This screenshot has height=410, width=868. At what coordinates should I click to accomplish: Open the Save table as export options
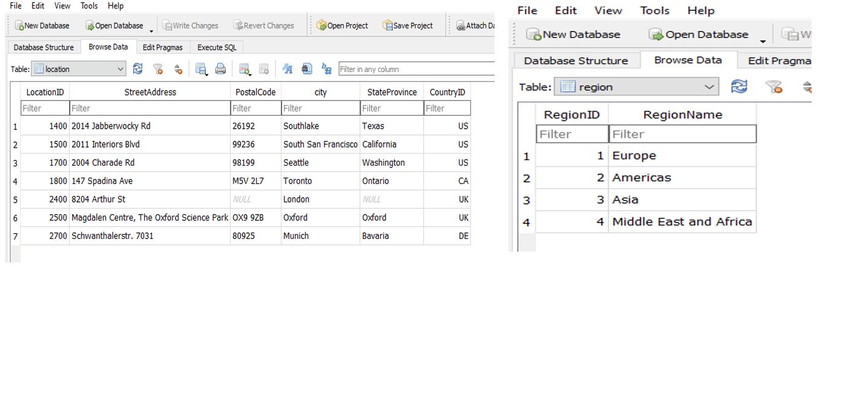point(200,69)
